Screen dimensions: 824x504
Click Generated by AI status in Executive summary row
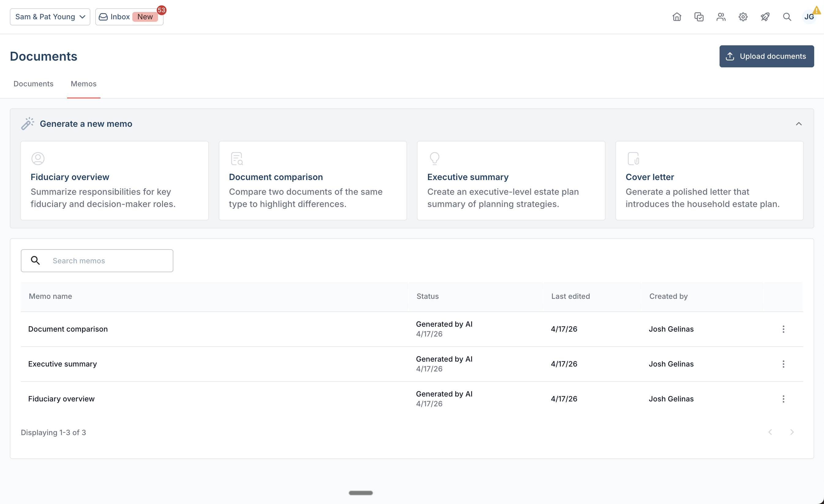tap(444, 359)
